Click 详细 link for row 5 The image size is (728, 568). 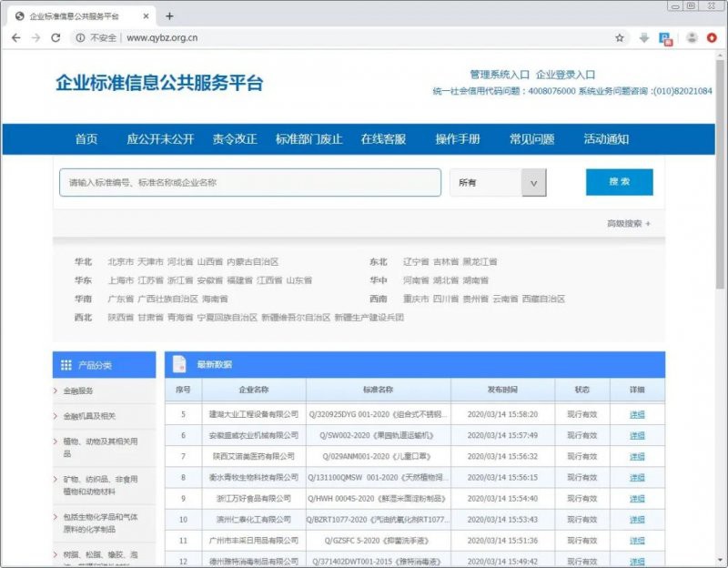click(637, 414)
